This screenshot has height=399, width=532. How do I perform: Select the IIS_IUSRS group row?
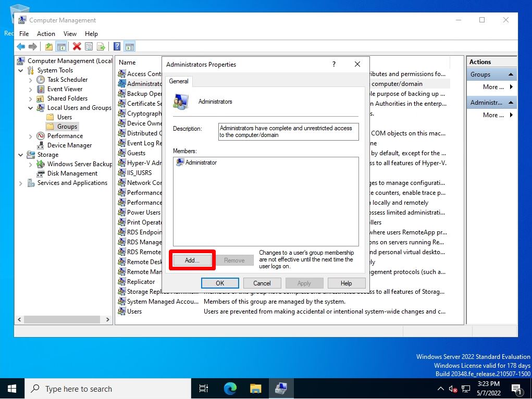(139, 173)
